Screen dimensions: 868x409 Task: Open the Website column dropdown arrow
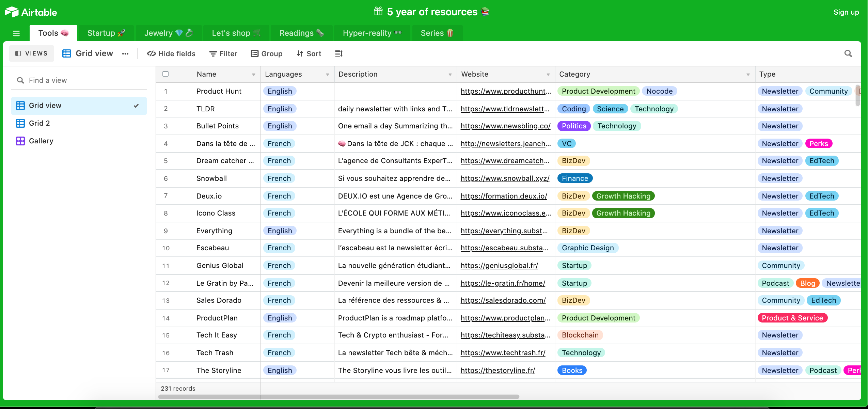[x=548, y=74]
